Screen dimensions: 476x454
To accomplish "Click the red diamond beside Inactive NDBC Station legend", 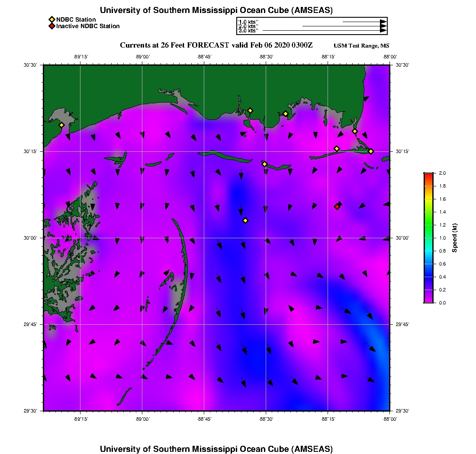I will point(52,26).
